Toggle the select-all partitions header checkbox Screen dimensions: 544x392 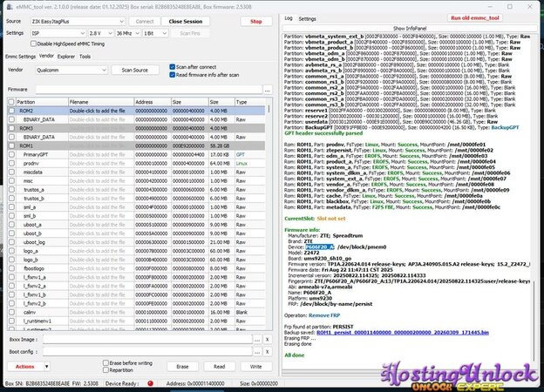click(x=10, y=102)
